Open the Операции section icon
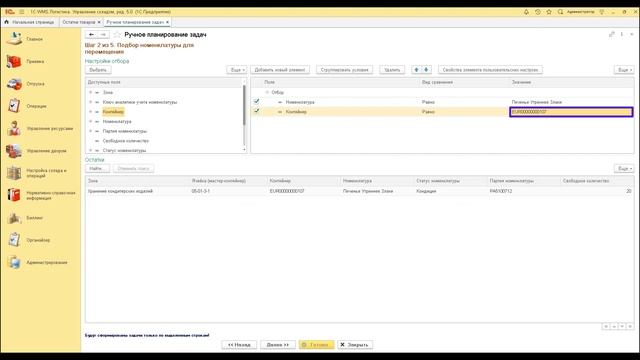Viewport: 640px width, 360px height. pyautogui.click(x=14, y=106)
